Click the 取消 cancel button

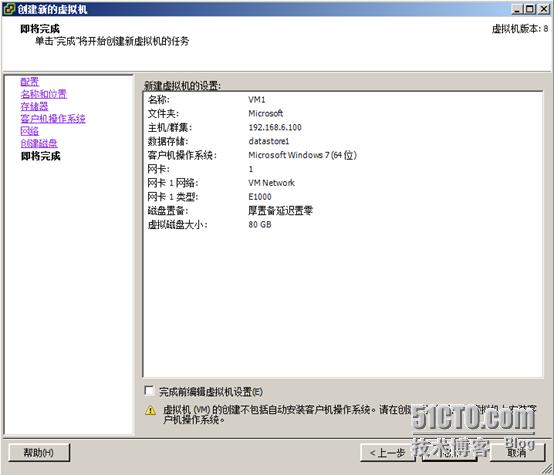tap(518, 453)
